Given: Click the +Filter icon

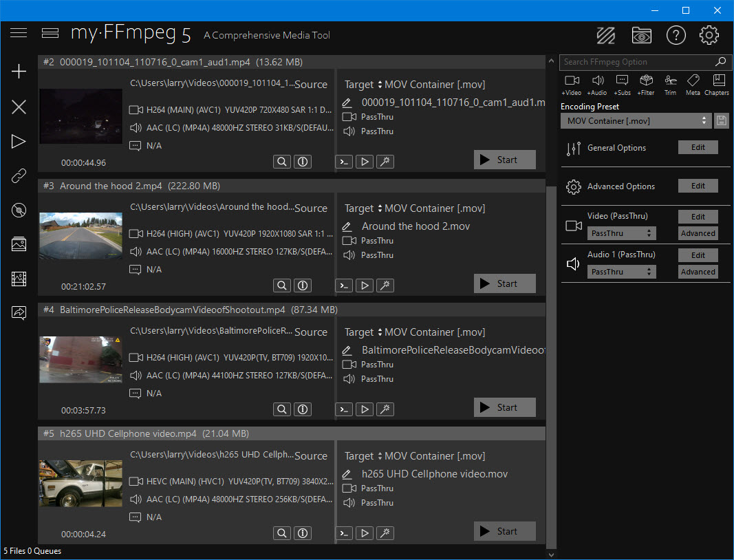Looking at the screenshot, I should [646, 85].
